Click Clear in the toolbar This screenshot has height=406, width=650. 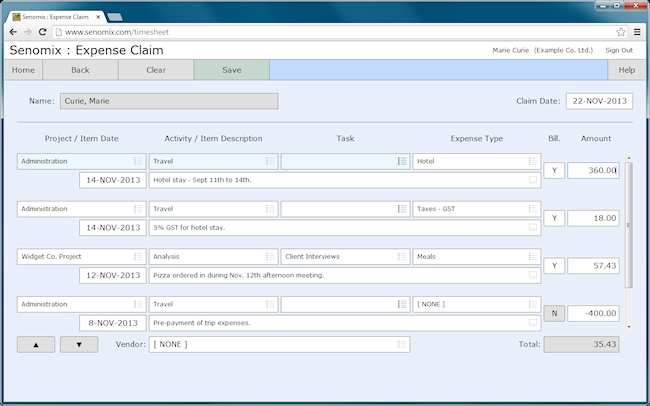(x=156, y=70)
